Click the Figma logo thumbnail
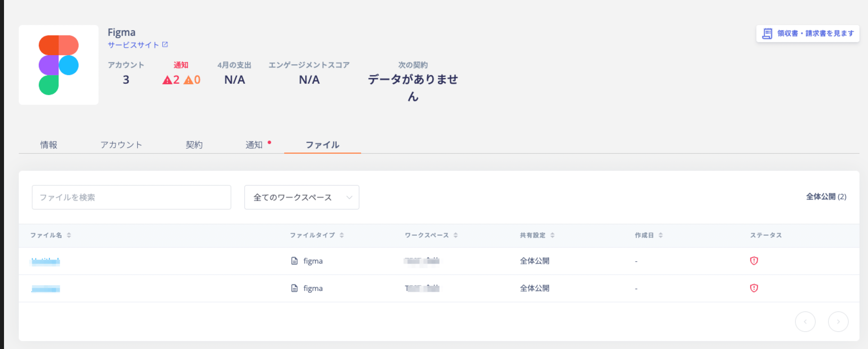 59,65
